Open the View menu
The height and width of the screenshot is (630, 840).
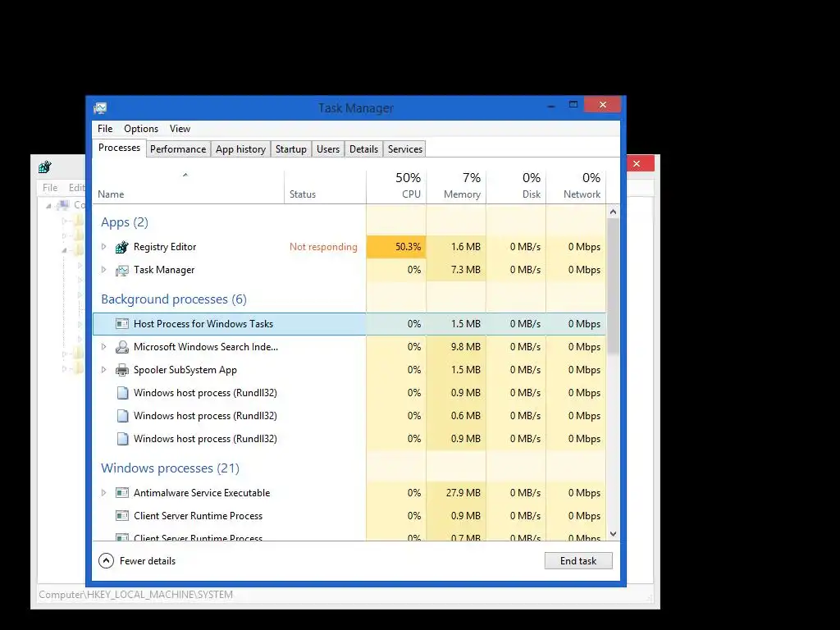coord(180,129)
